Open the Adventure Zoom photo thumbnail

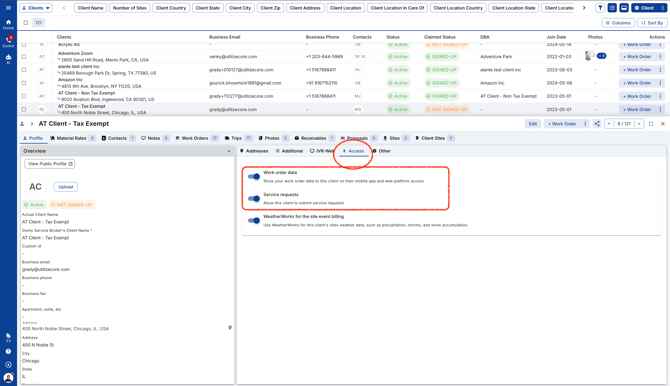point(590,56)
